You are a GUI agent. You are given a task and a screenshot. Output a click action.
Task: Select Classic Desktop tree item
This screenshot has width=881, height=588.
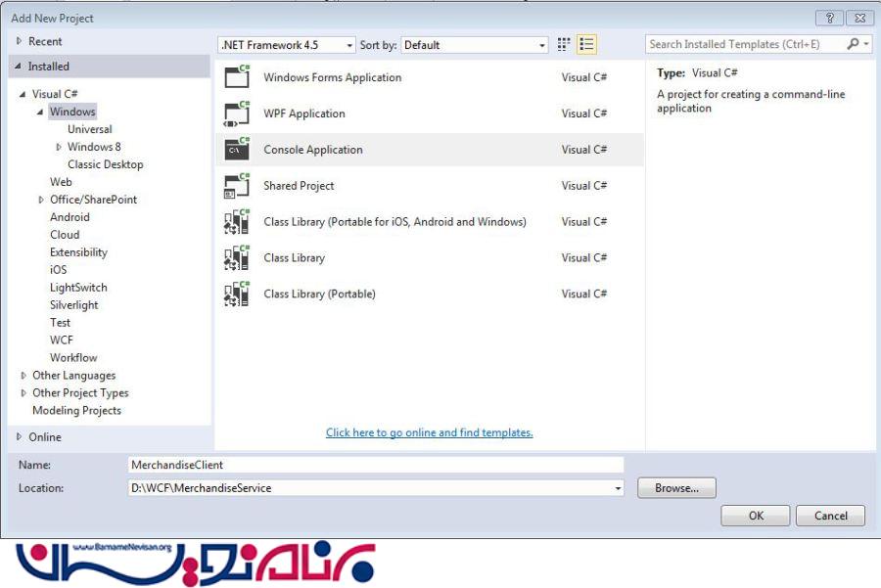[x=105, y=164]
